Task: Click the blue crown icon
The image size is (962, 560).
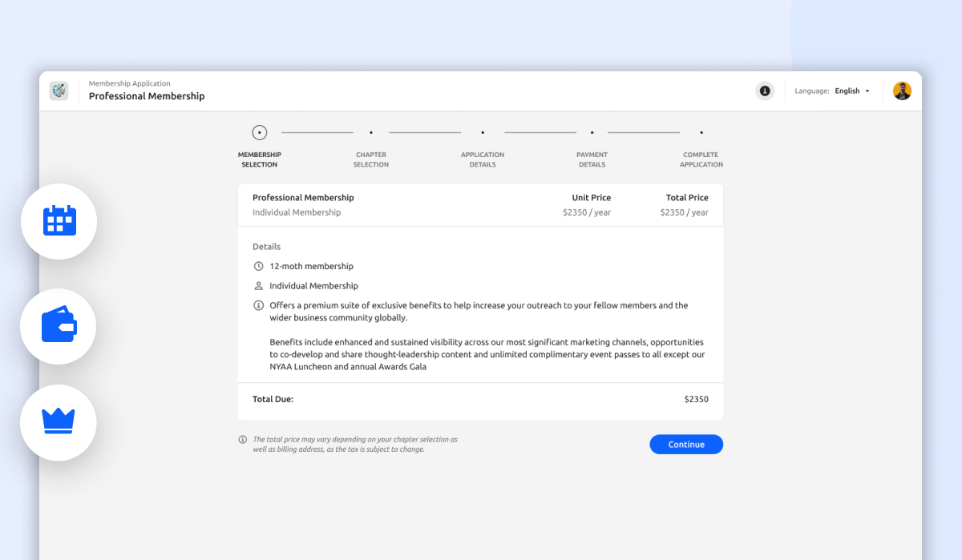Action: (59, 421)
